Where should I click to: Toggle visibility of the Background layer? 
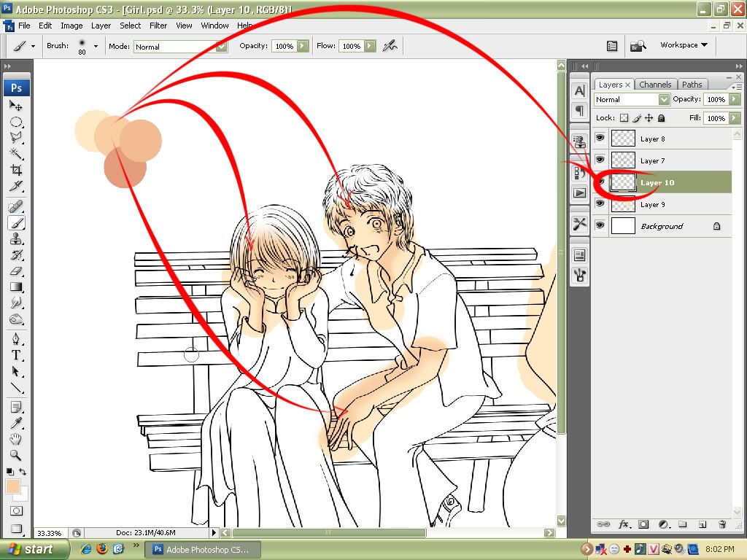pos(600,226)
